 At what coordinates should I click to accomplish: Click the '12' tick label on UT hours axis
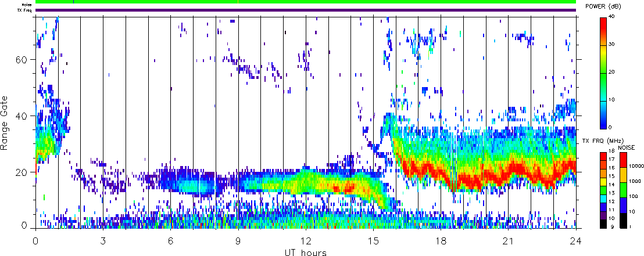click(x=306, y=240)
